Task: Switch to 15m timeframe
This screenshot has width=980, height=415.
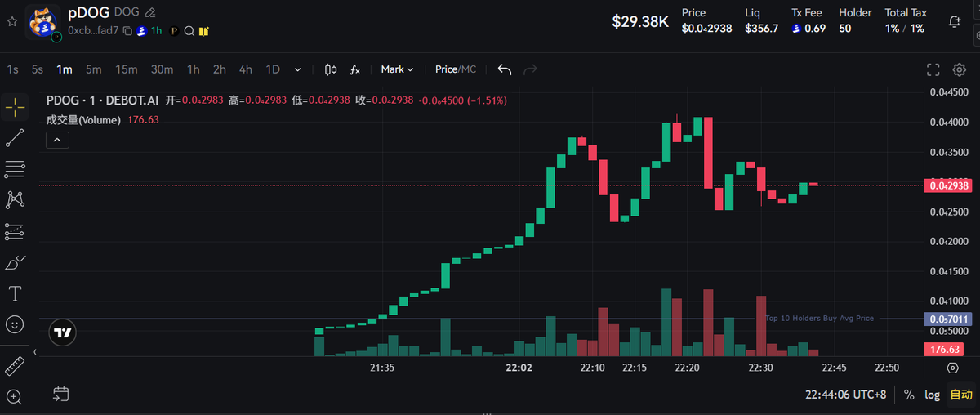Action: [x=127, y=69]
